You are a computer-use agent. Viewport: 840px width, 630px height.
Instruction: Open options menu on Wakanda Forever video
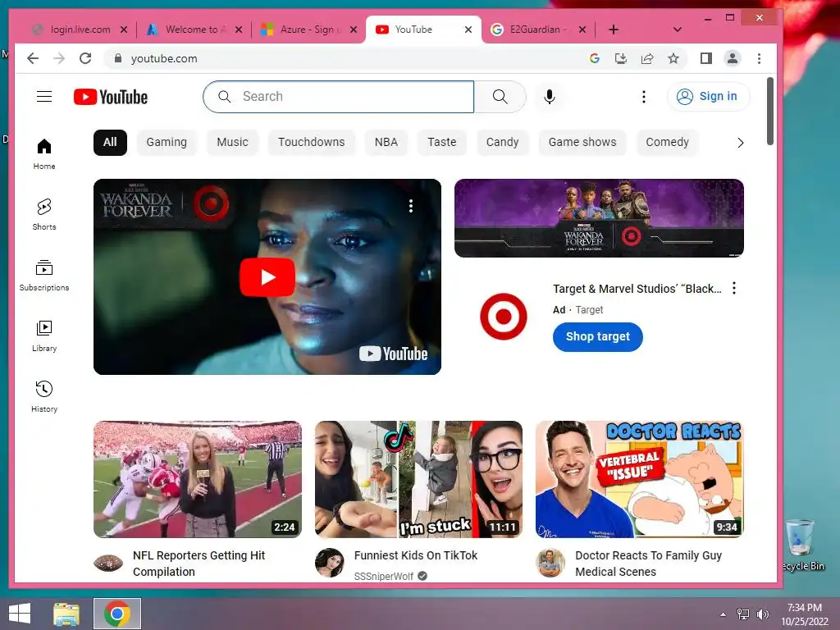(411, 206)
